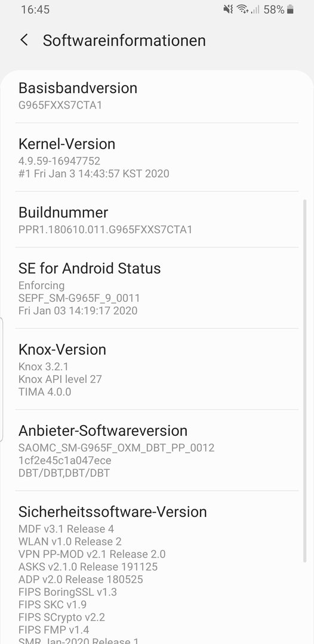Tap the SAOMC_SM-G965F_OXM_DBT_PP_0012 text

[x=116, y=447]
